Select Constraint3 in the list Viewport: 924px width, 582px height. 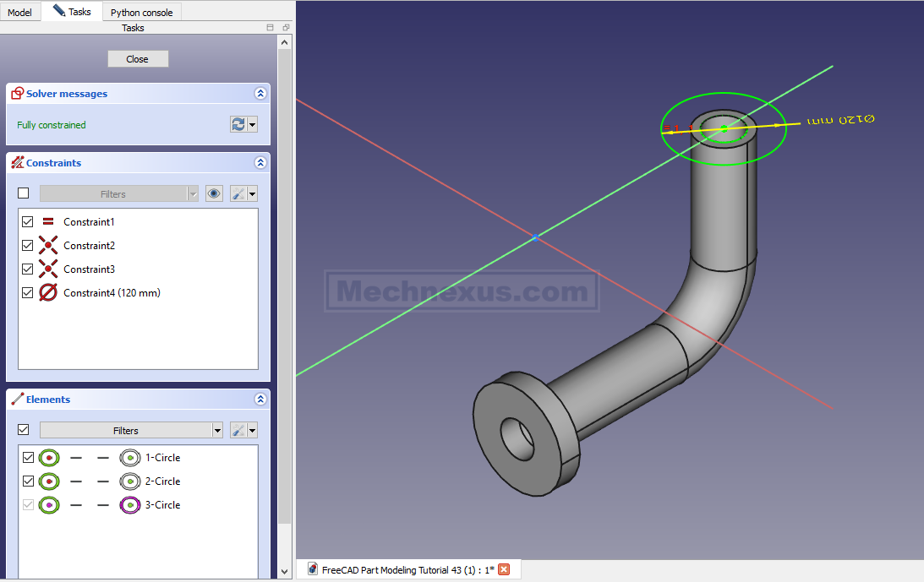pos(89,269)
